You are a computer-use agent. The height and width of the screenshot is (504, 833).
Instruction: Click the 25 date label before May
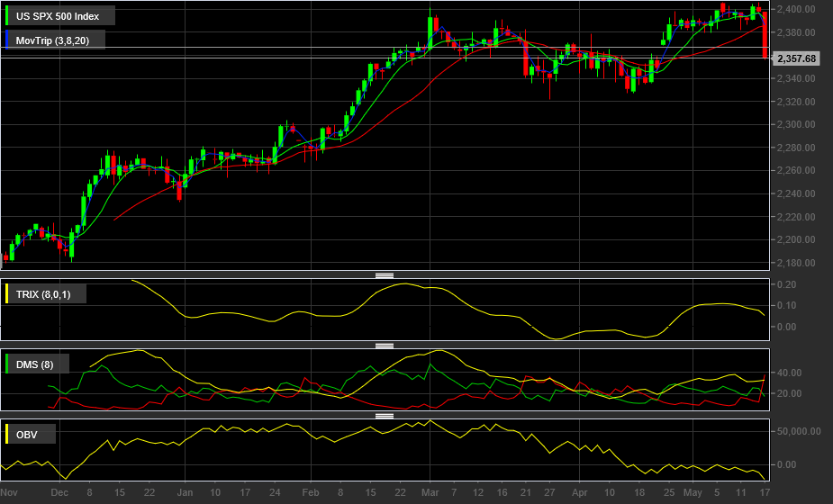(669, 492)
